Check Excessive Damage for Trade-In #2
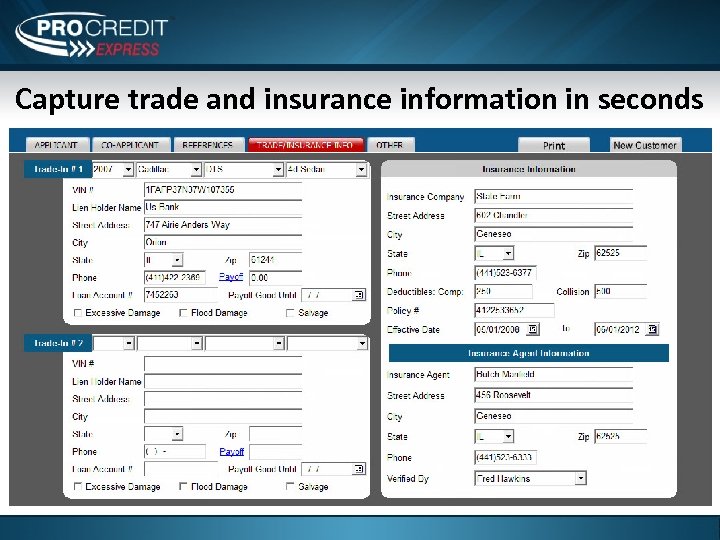 click(x=78, y=486)
